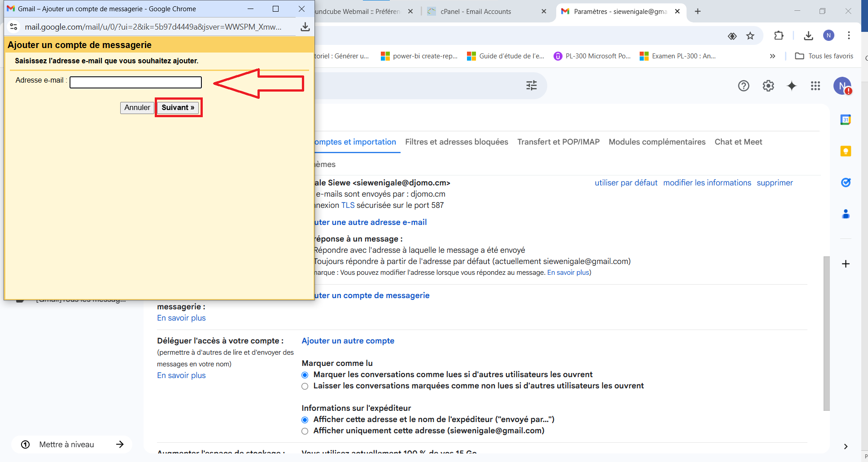Open Google account avatar in Gmail
Image resolution: width=868 pixels, height=462 pixels.
tap(842, 86)
